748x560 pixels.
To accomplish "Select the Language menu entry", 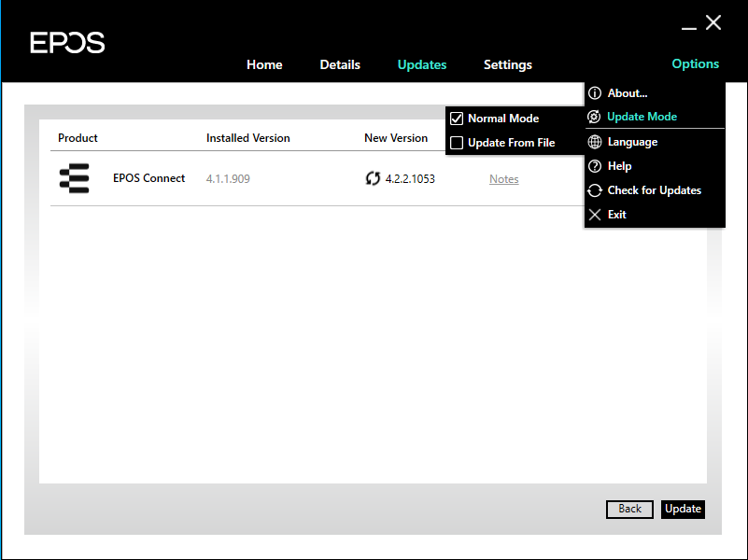I will point(655,142).
